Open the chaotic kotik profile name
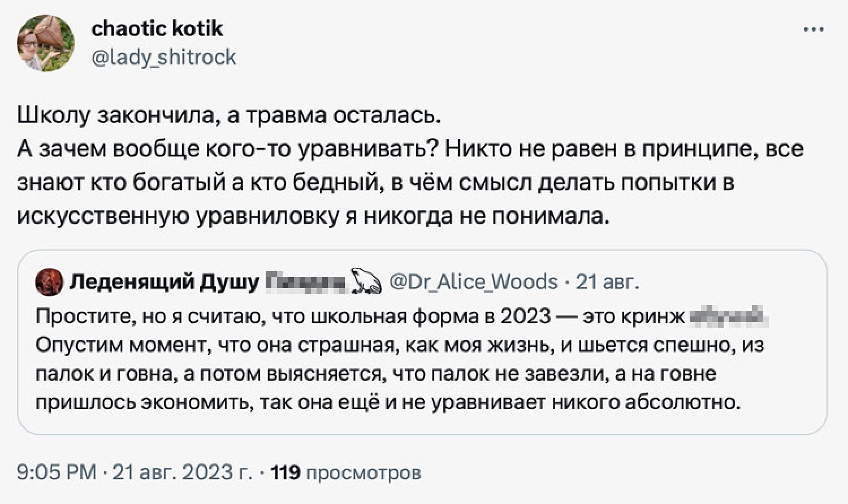848x504 pixels. [157, 29]
